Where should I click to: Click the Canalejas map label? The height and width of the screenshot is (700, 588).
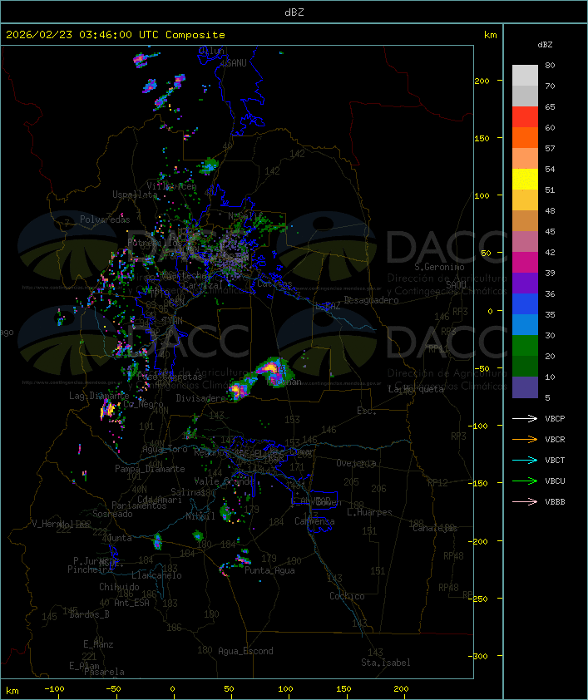(435, 529)
